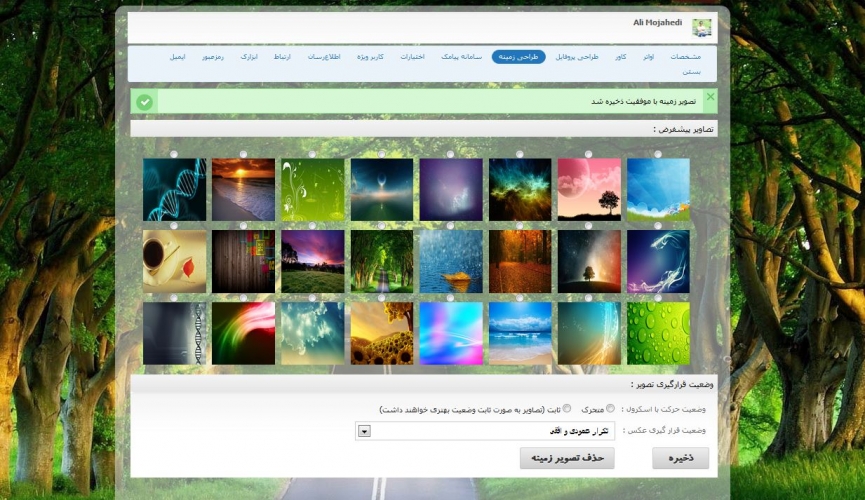Open the کاربر ویژه tab
The image size is (865, 500).
click(370, 57)
